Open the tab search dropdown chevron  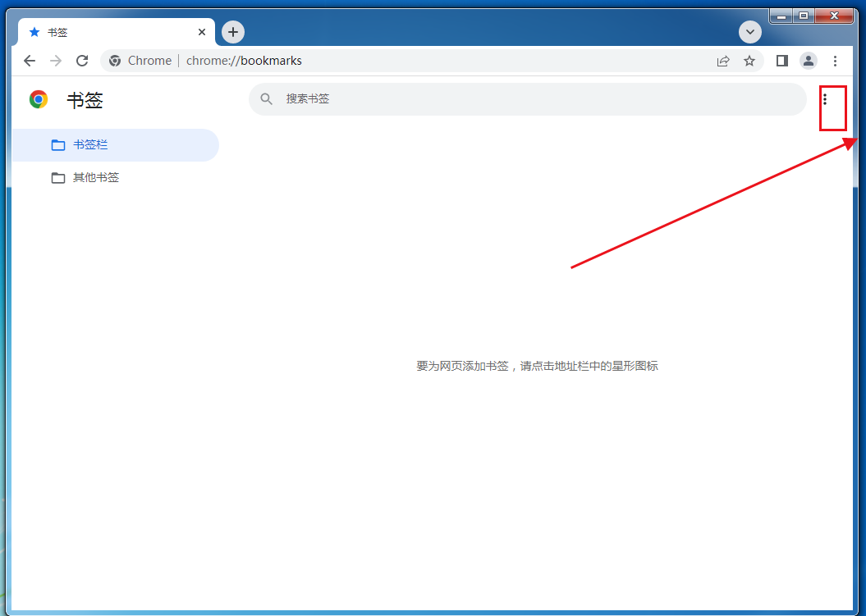tap(750, 32)
